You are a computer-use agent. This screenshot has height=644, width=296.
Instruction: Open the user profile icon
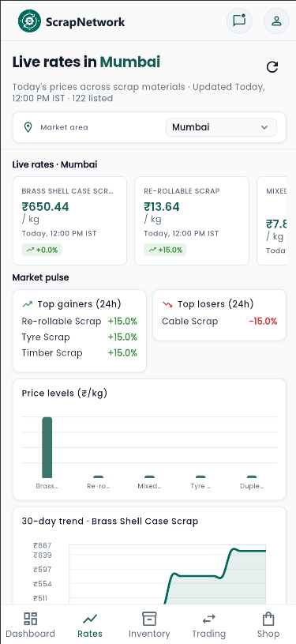276,21
